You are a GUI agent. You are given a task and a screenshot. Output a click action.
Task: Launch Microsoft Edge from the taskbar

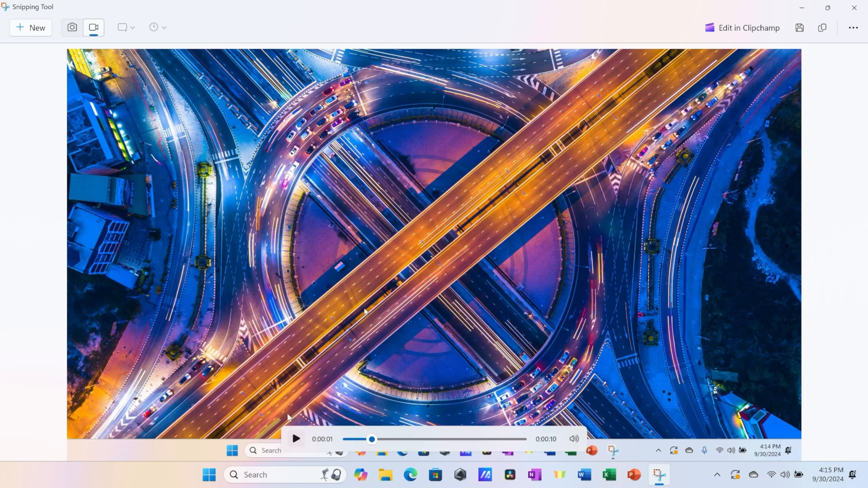[410, 474]
